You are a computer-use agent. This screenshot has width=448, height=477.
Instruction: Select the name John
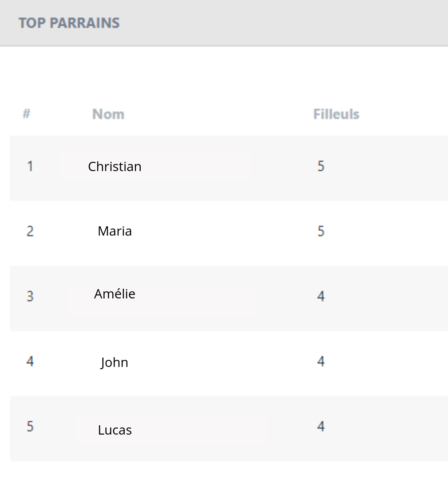click(x=115, y=363)
